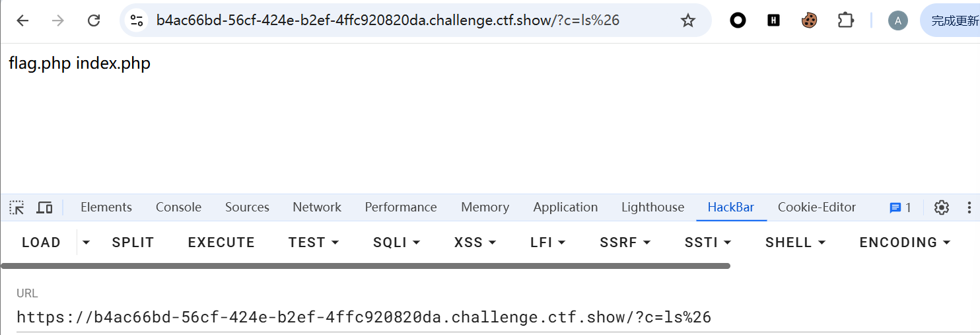
Task: Open DevTools settings gear
Action: [x=941, y=207]
